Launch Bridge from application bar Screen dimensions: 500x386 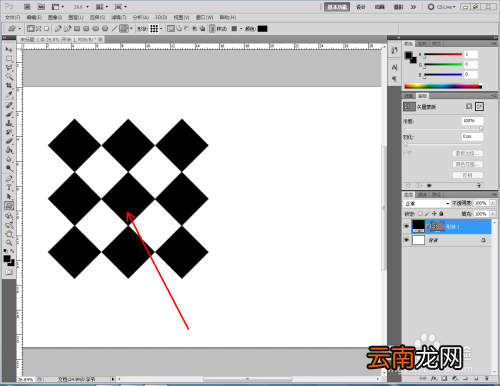coord(27,7)
